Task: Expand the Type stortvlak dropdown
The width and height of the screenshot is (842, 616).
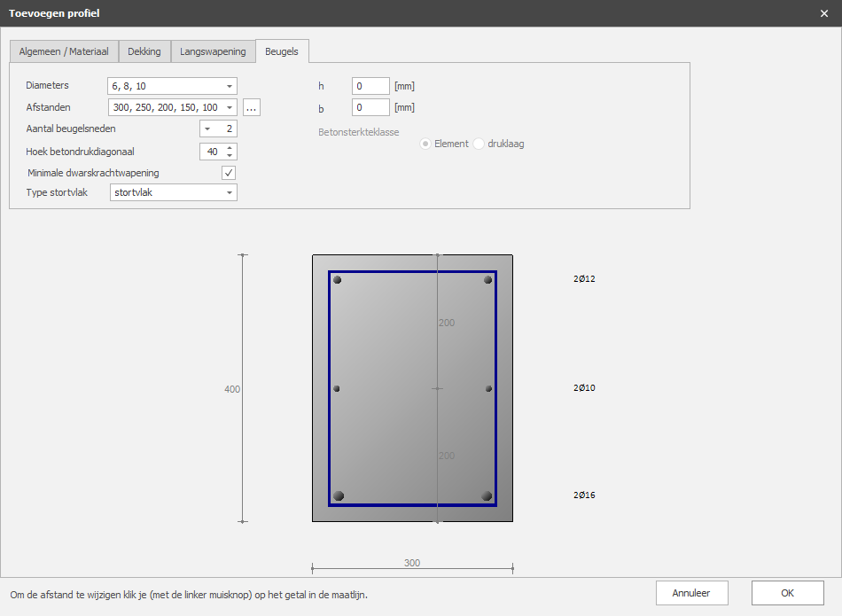Action: click(x=230, y=192)
